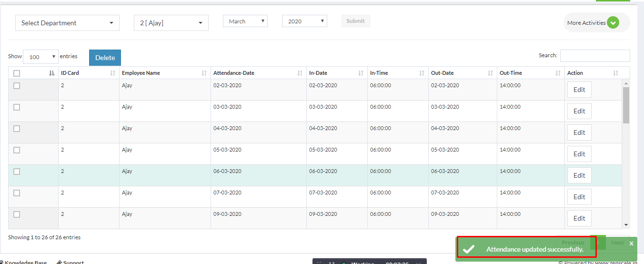Image resolution: width=644 pixels, height=264 pixels.
Task: Check the row for 05-03-2020
Action: (x=17, y=150)
